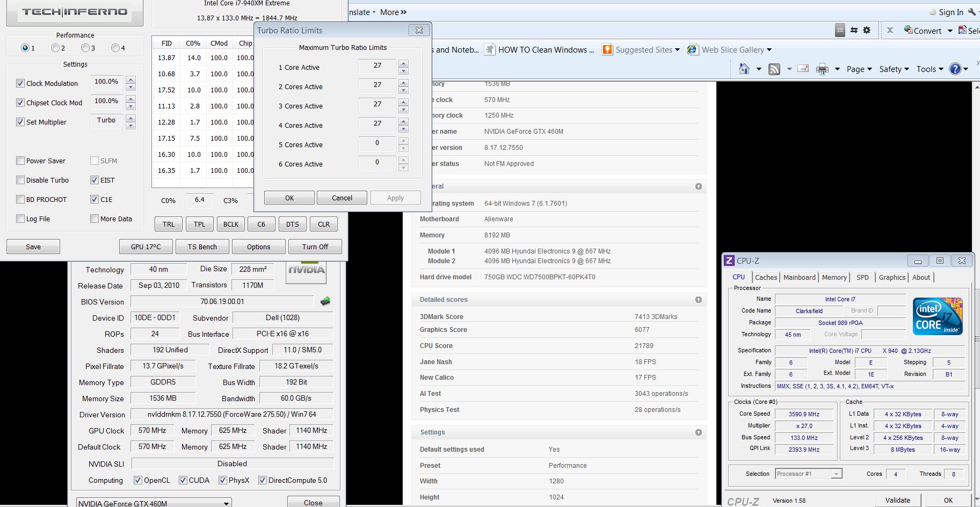
Task: Click the Read mail envelope icon
Action: pos(803,68)
